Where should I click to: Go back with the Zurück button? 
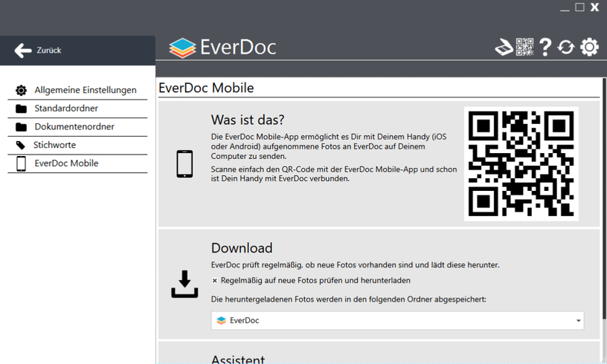point(39,51)
